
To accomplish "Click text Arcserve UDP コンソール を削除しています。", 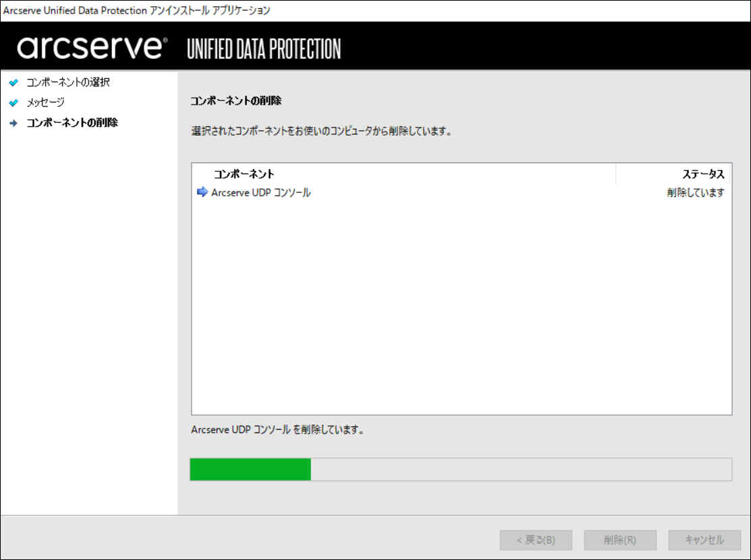I will [278, 430].
